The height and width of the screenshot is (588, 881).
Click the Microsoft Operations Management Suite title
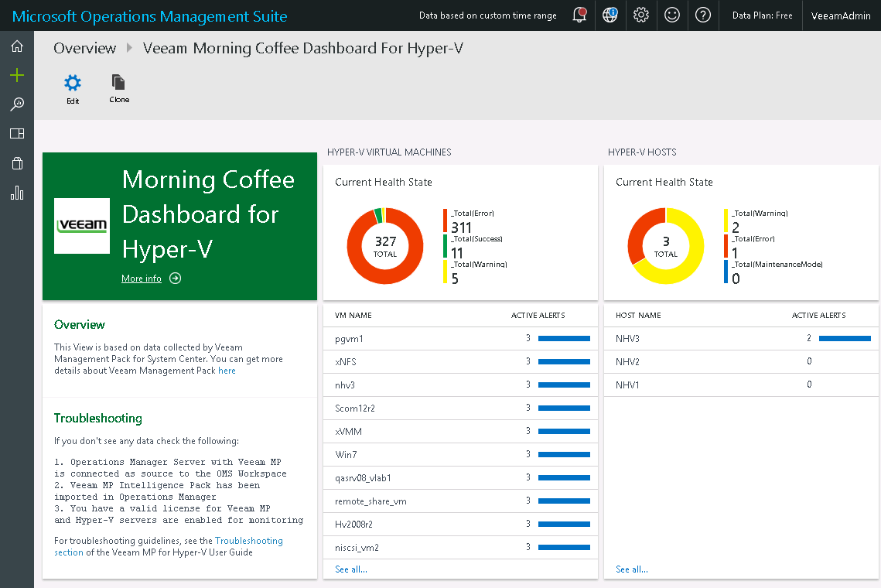pyautogui.click(x=149, y=16)
